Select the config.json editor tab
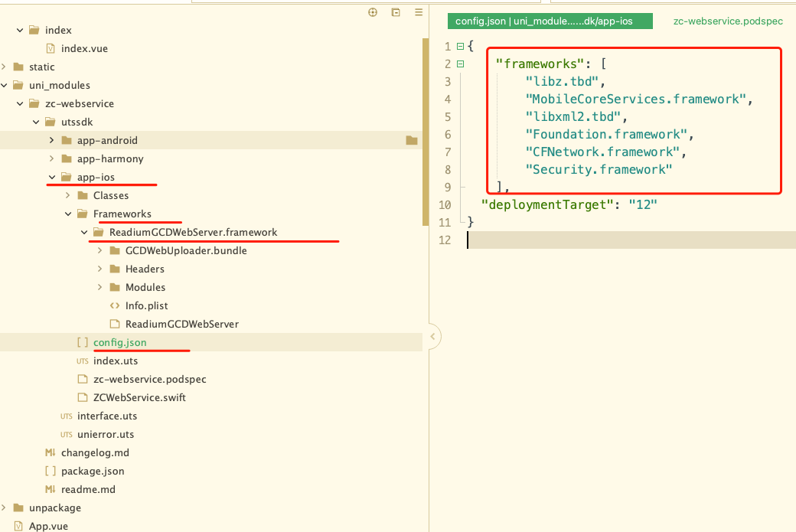The image size is (796, 532). pos(549,21)
